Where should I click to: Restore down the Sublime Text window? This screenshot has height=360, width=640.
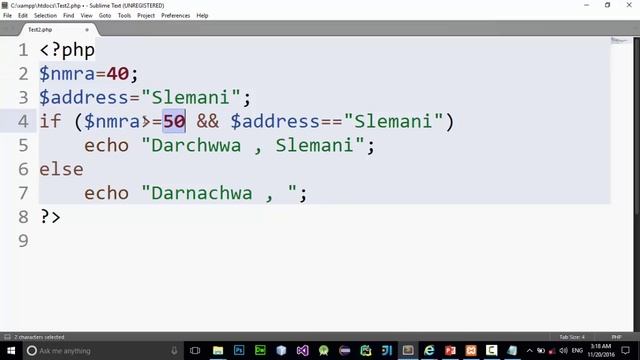click(x=607, y=5)
